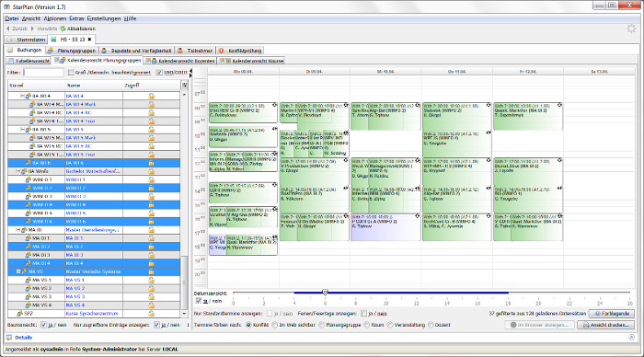Select the Planungsgruppe coloring radio button
Viewport: 644px width, 357px height.
pyautogui.click(x=322, y=325)
